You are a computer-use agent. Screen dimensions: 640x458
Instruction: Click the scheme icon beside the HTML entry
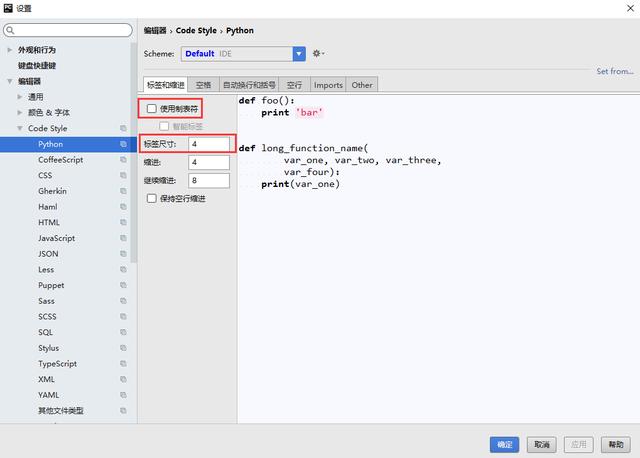(x=123, y=223)
